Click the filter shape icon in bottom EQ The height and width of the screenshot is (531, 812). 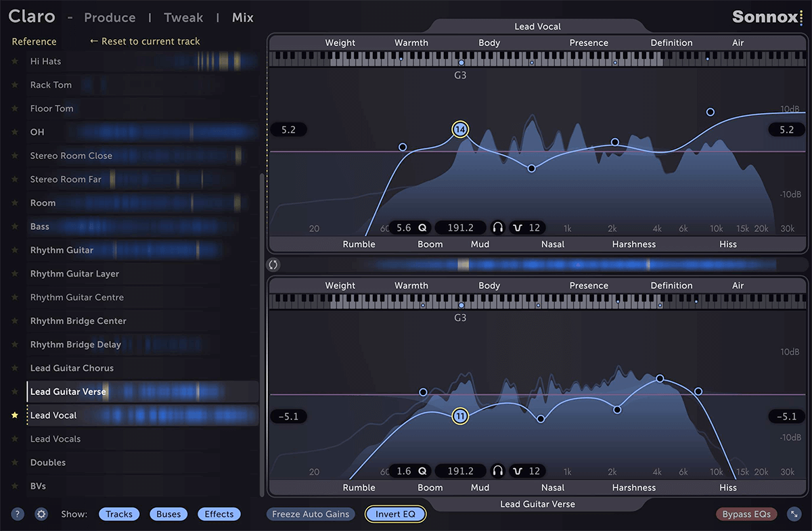pyautogui.click(x=519, y=471)
